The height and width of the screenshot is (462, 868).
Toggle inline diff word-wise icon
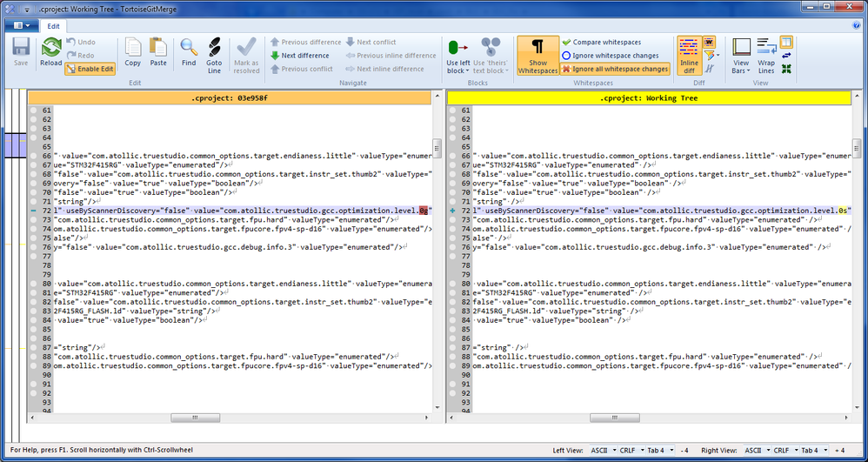(709, 42)
